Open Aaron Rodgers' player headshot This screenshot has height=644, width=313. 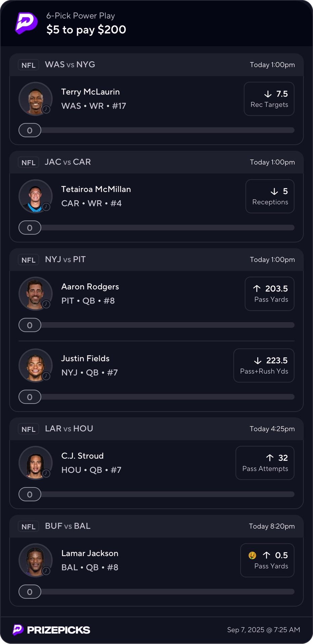(x=36, y=293)
